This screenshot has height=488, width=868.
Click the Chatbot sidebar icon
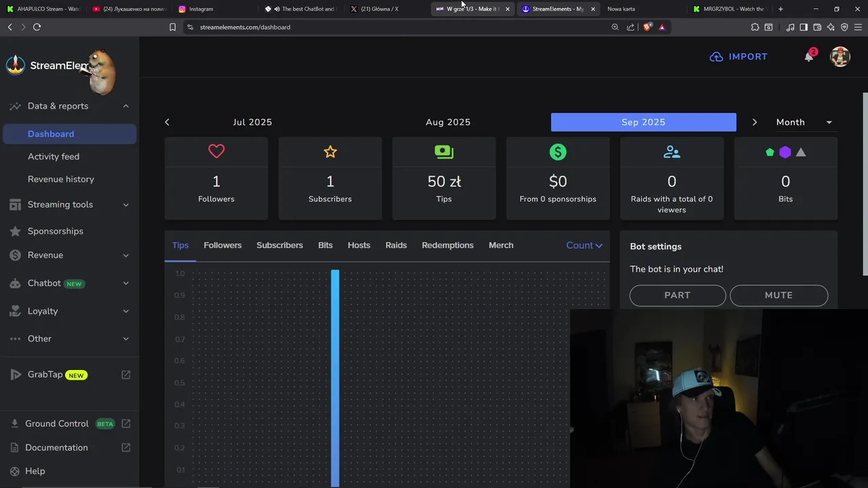[15, 283]
